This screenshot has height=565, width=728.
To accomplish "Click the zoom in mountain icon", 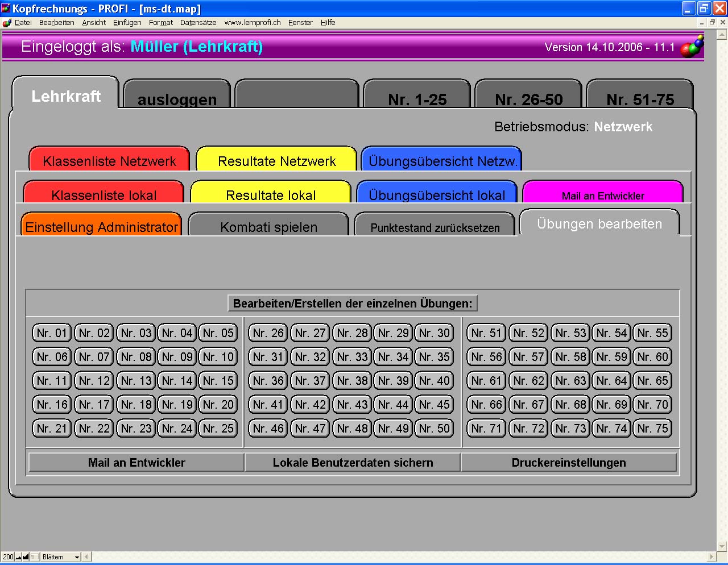I will [x=26, y=557].
